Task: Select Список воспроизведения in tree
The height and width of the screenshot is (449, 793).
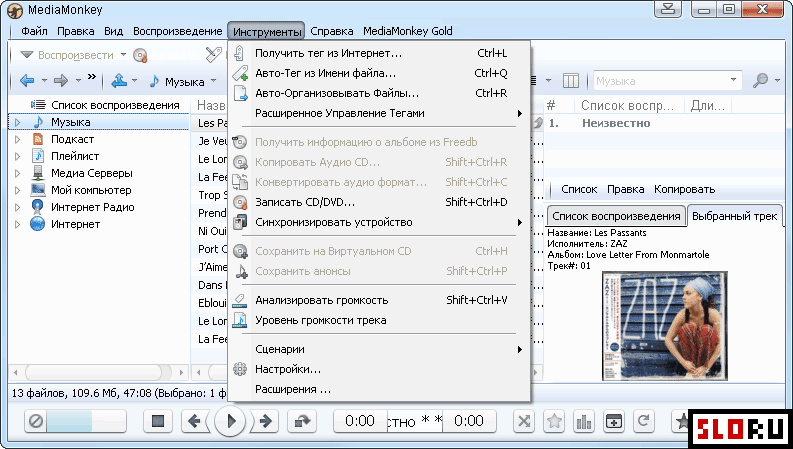Action: pyautogui.click(x=115, y=105)
